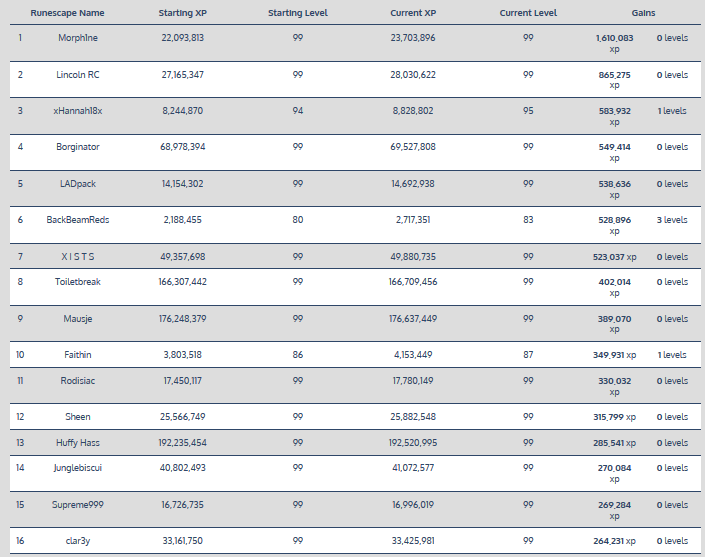705x557 pixels.
Task: Sort by the Starting XP column header
Action: [183, 13]
